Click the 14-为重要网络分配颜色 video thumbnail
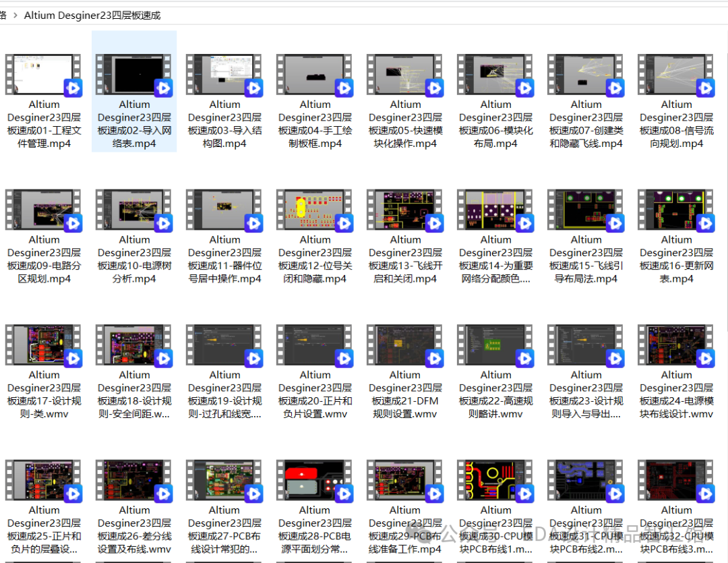This screenshot has height=563, width=728. point(495,210)
